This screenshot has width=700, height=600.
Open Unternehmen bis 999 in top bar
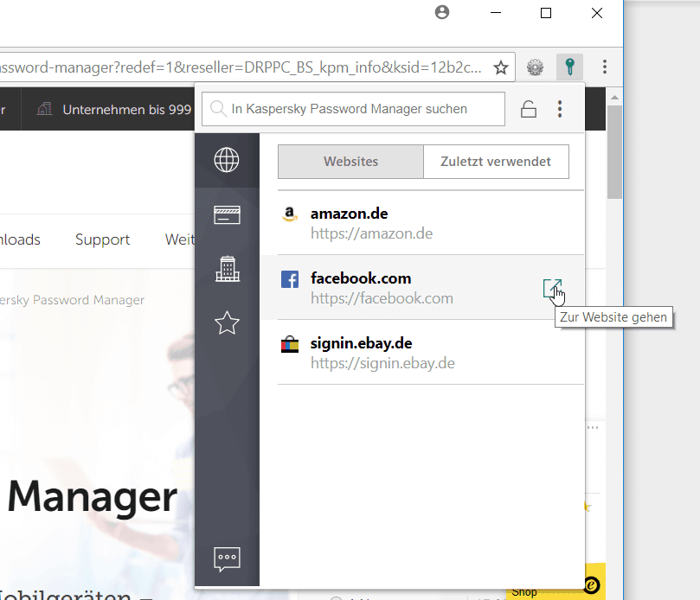point(127,109)
